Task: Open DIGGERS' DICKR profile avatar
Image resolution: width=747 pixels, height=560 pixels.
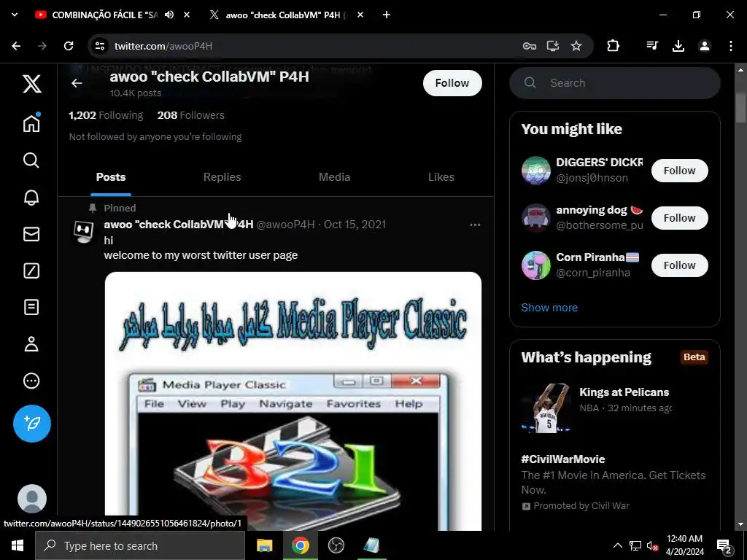Action: 536,171
